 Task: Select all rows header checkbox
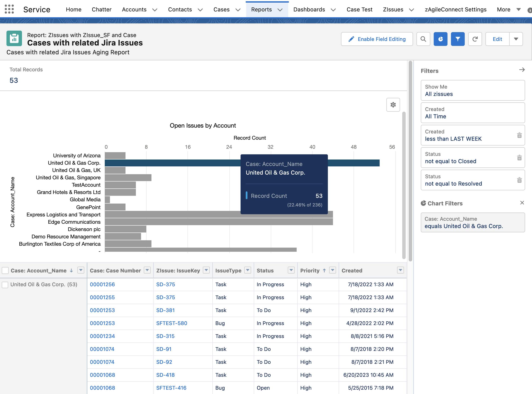tap(5, 270)
